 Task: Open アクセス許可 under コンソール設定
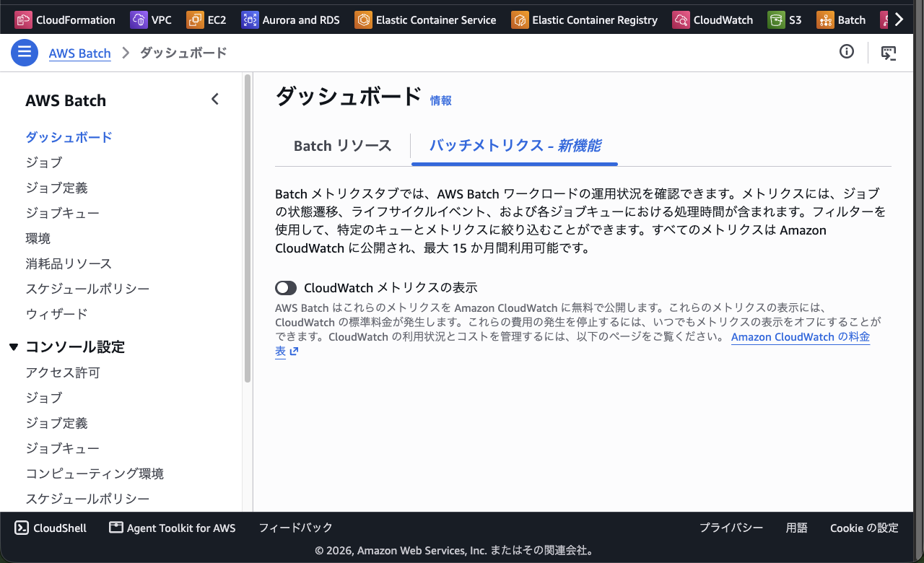[x=63, y=372]
